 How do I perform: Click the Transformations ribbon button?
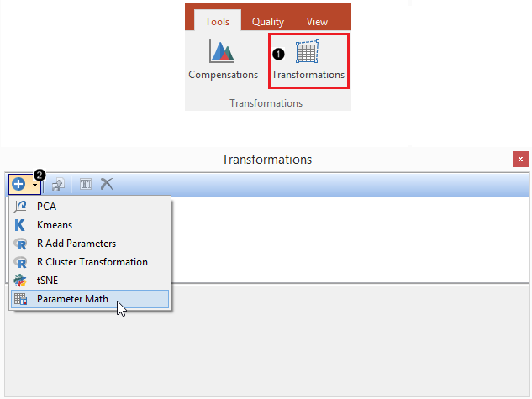(308, 60)
